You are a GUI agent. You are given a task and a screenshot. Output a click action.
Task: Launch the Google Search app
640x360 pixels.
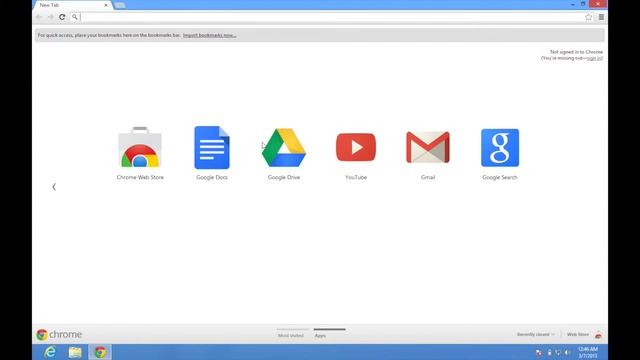click(500, 154)
